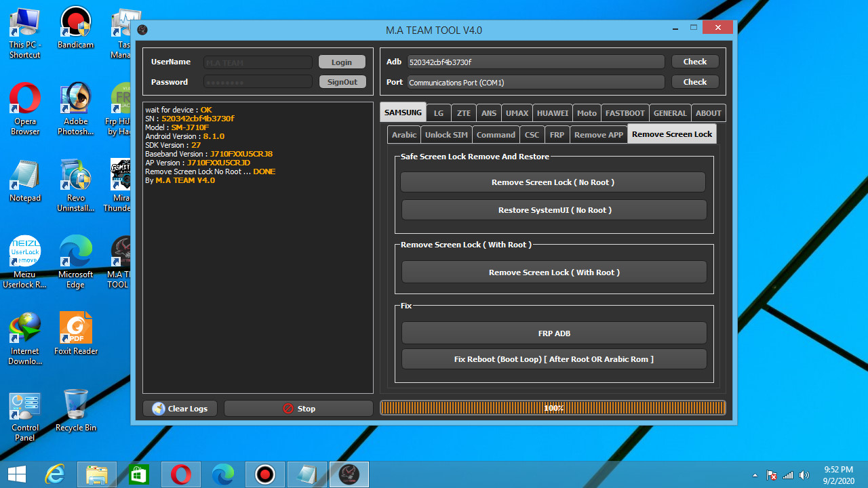The image size is (868, 488).
Task: Launch Opera Browser from the taskbar
Action: 180,474
